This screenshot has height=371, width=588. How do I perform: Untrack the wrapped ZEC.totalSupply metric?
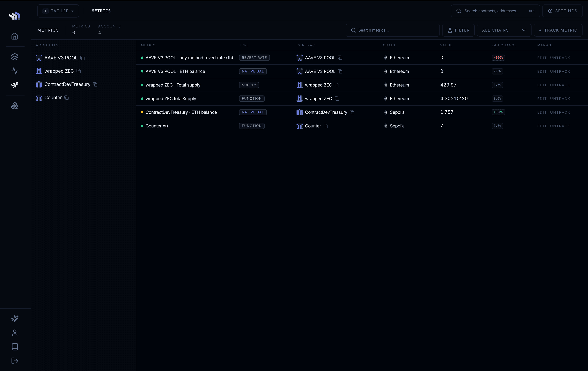point(560,99)
